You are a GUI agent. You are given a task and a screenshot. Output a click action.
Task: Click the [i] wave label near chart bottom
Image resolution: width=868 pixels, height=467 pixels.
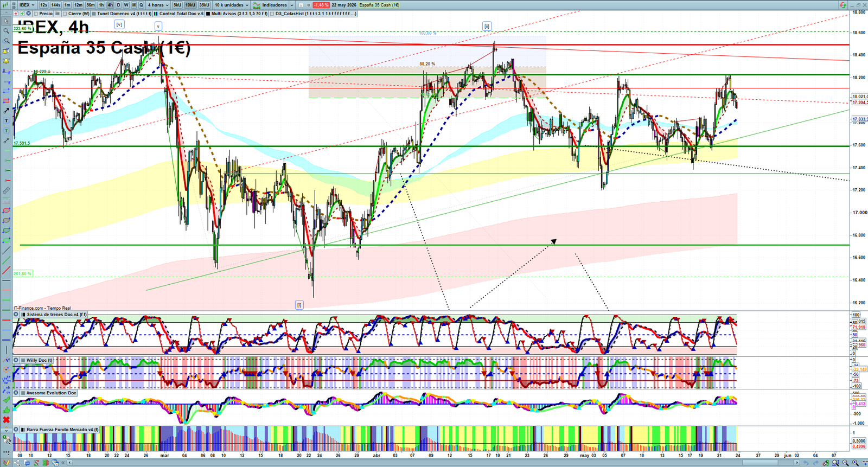(299, 305)
